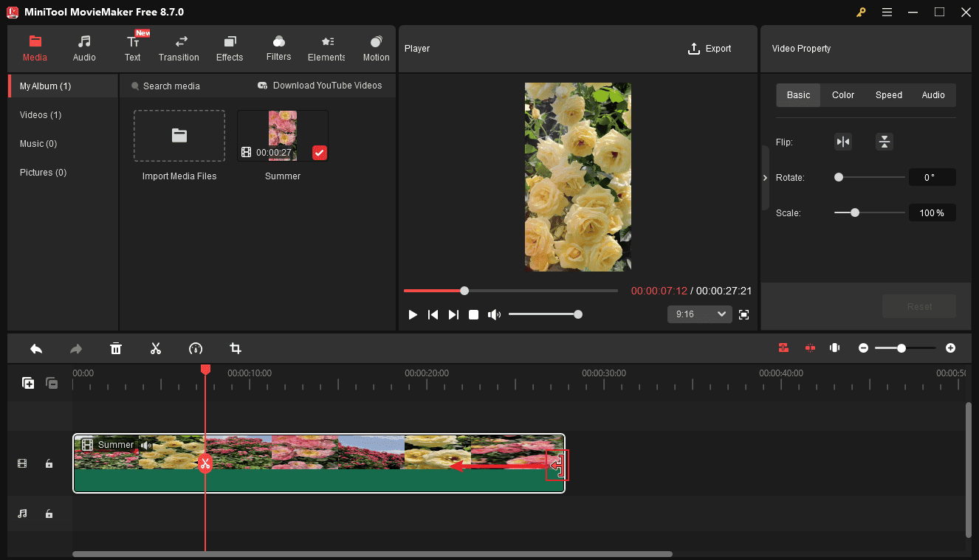Zoom out the timeline
Viewport: 979px width, 560px height.
[x=863, y=348]
